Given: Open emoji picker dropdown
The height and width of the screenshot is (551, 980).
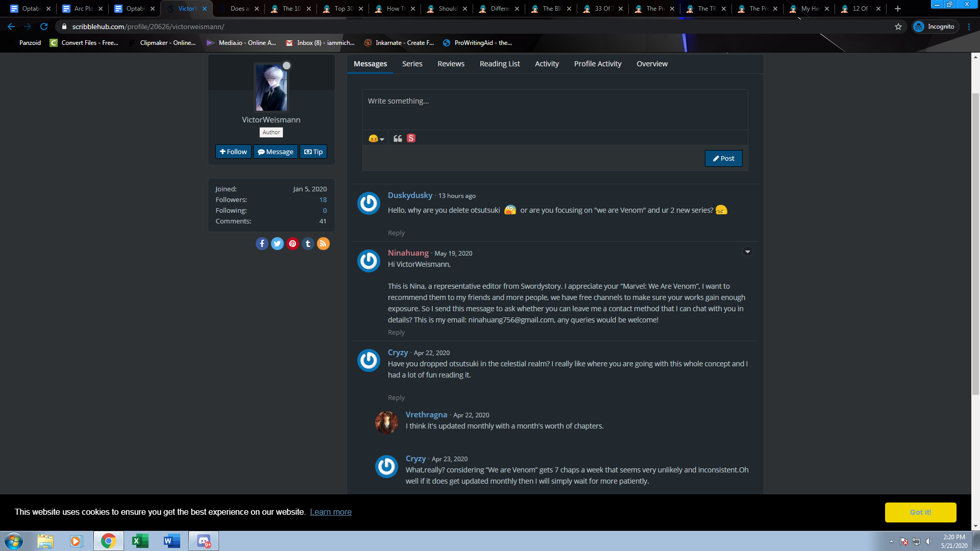Looking at the screenshot, I should click(x=376, y=139).
